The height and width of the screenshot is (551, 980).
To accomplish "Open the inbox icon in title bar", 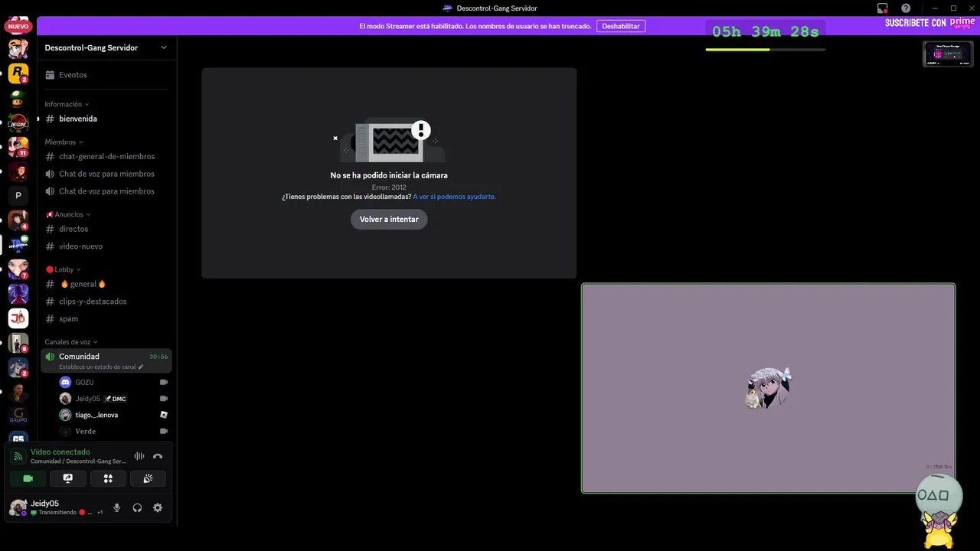I will point(883,8).
